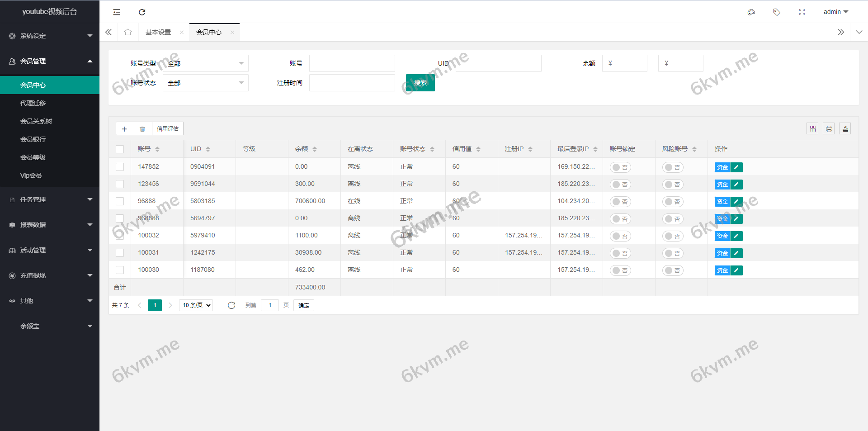Print the member table using the printer icon
Image resolution: width=868 pixels, height=431 pixels.
click(829, 128)
